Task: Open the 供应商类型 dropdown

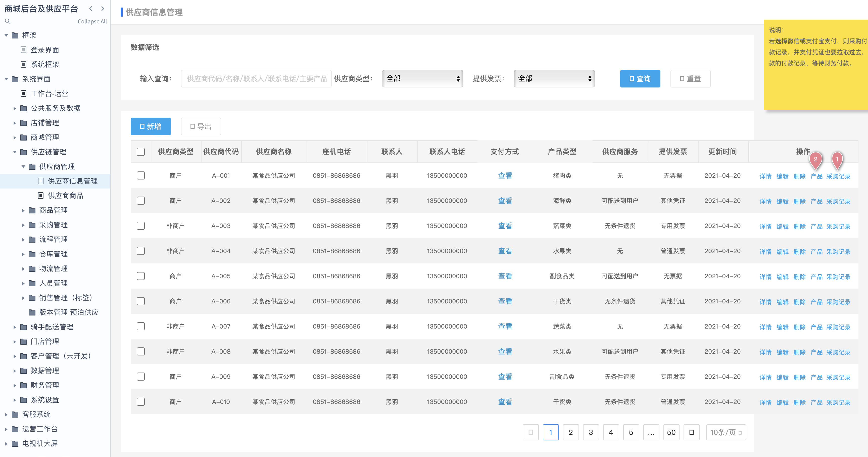Action: (422, 78)
